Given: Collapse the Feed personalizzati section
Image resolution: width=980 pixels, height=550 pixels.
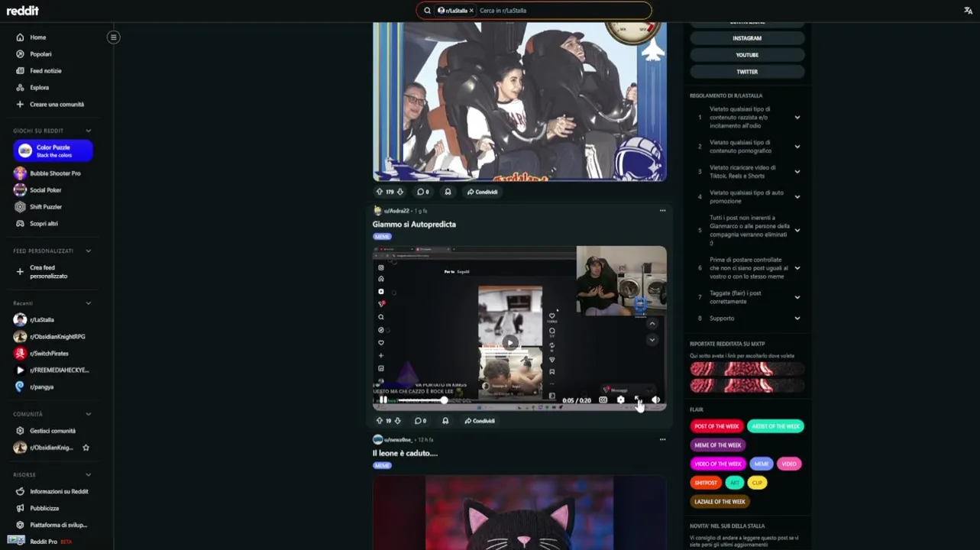Looking at the screenshot, I should [88, 251].
